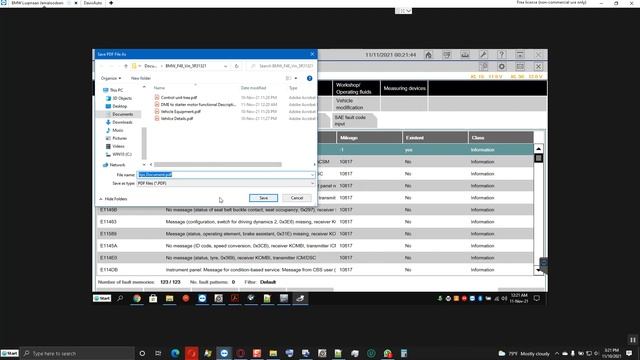
Task: Open Workshop/Operating fluids tab
Action: coord(356,89)
